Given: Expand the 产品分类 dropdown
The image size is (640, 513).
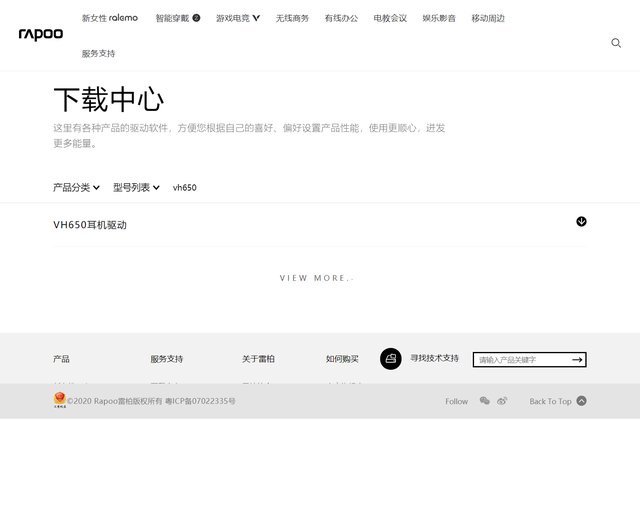Looking at the screenshot, I should [76, 187].
